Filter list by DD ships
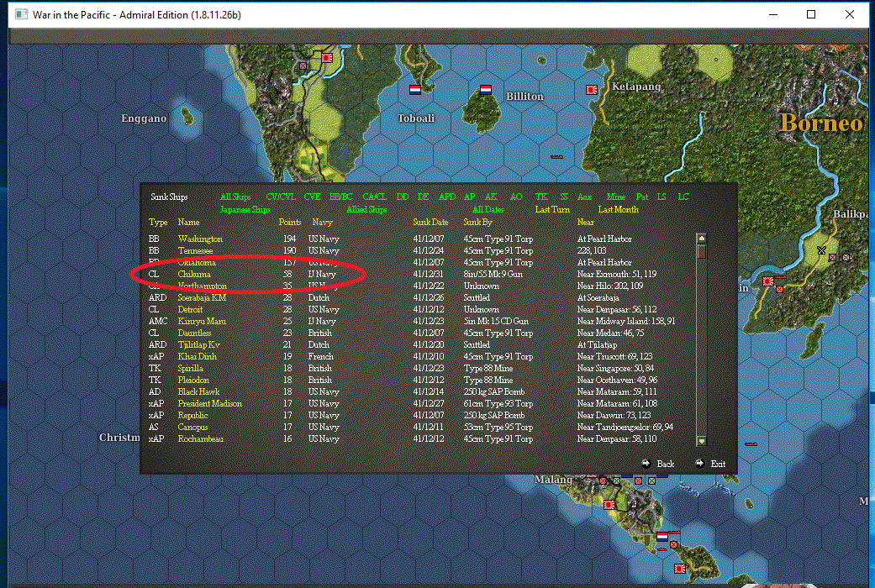 (403, 197)
